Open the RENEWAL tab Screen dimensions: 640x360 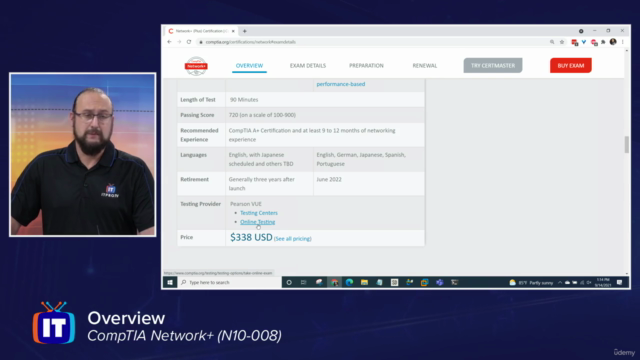[424, 66]
